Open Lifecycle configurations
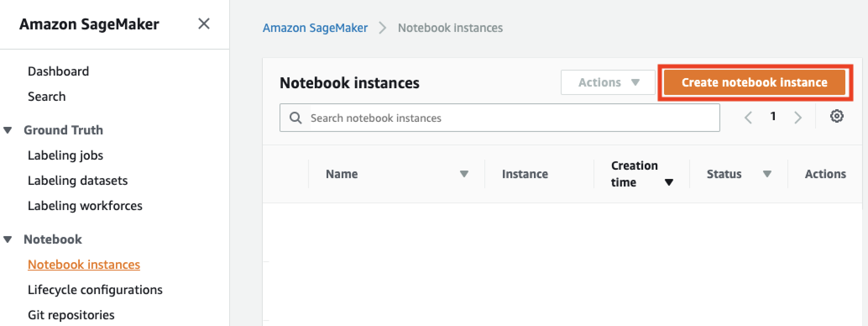 tap(95, 290)
